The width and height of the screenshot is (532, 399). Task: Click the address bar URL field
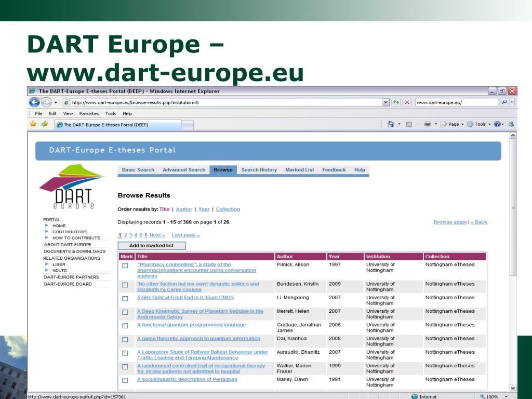tap(222, 102)
